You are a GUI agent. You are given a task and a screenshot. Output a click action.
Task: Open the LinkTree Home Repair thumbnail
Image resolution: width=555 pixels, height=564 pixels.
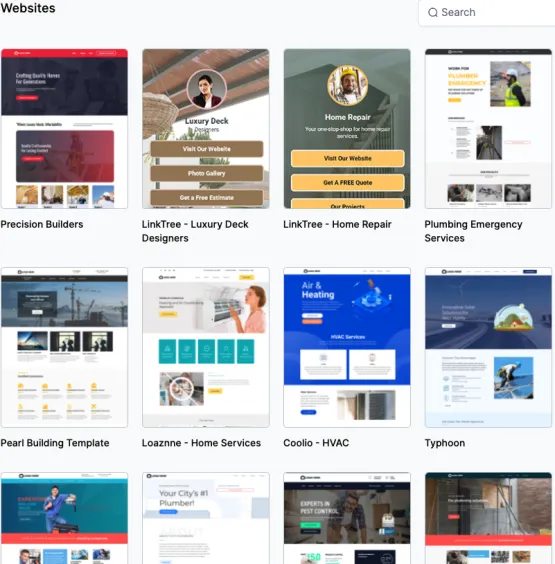347,129
